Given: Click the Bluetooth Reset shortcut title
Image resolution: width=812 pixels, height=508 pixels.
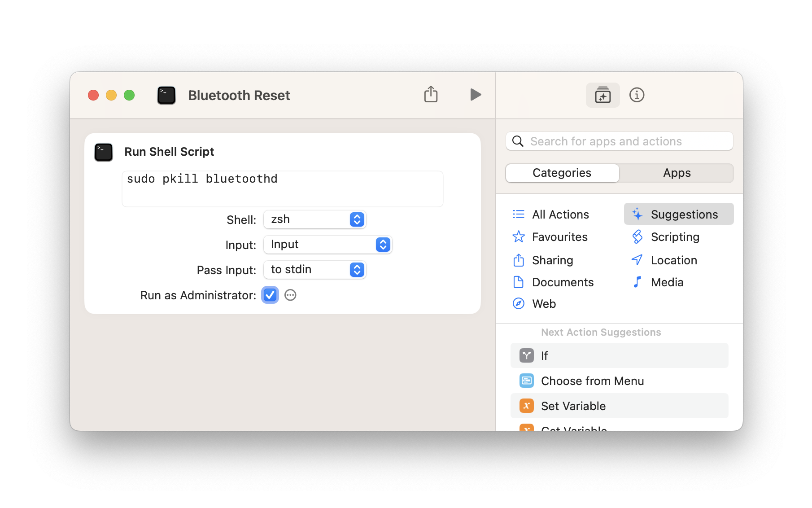Looking at the screenshot, I should tap(239, 95).
